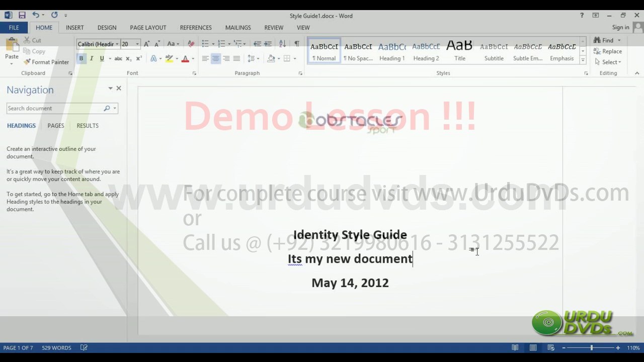Click the Shading paint bucket icon
This screenshot has height=362, width=644.
271,59
